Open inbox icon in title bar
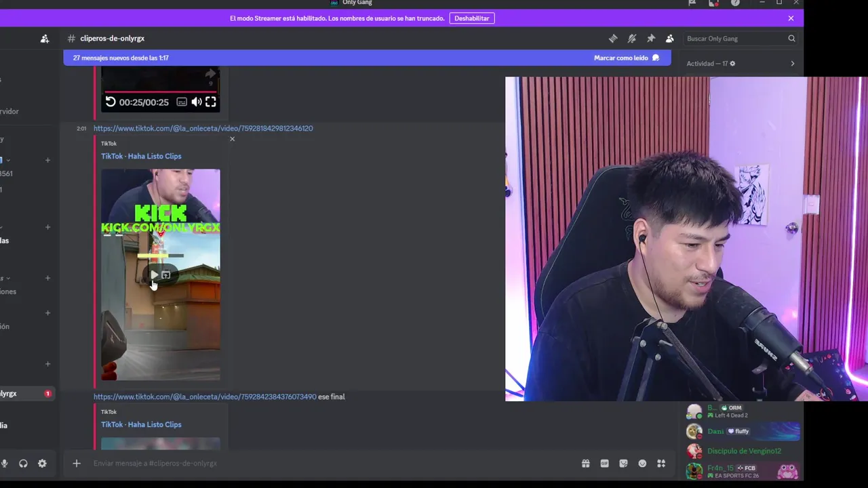 point(713,3)
